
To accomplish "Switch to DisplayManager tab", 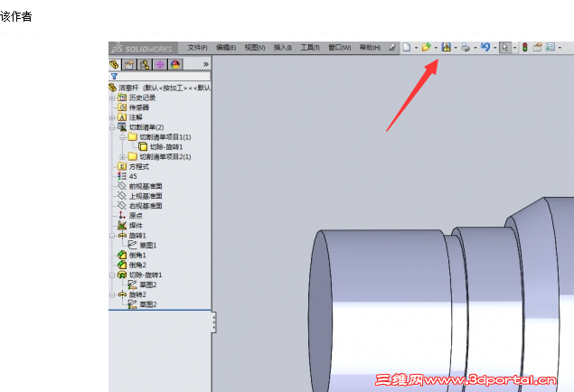I will click(175, 65).
